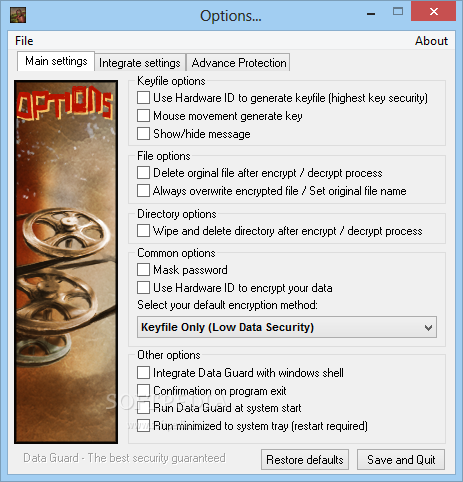Click 'Data Guard - The best security guaranteed' text

(124, 458)
